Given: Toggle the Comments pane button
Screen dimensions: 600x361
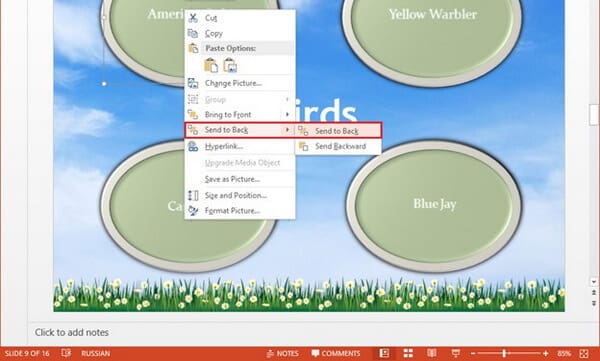Looking at the screenshot, I should click(x=336, y=353).
